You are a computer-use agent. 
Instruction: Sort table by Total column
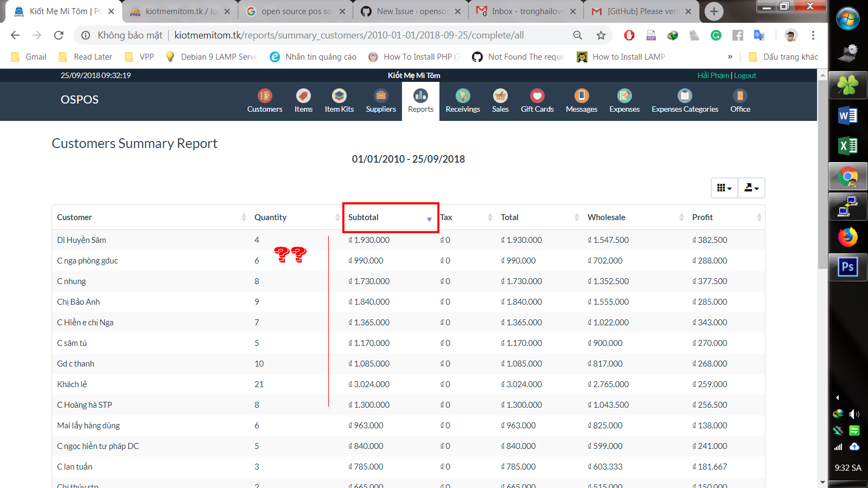[539, 217]
